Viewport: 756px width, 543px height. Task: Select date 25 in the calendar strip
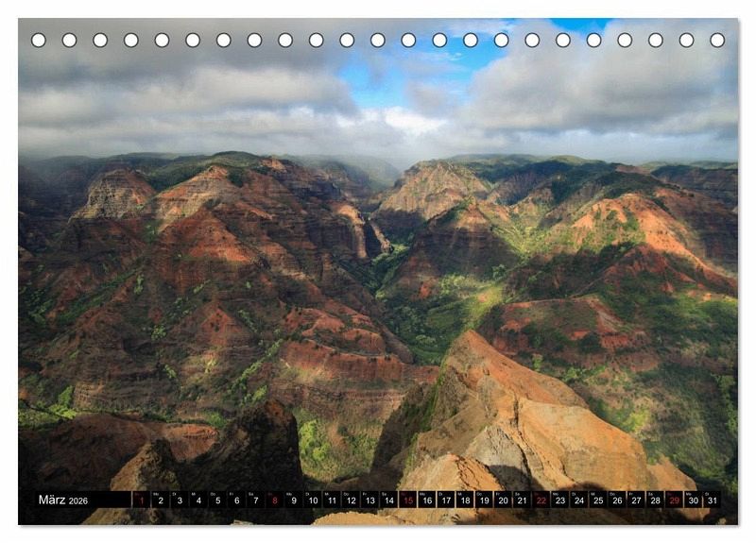(x=597, y=500)
